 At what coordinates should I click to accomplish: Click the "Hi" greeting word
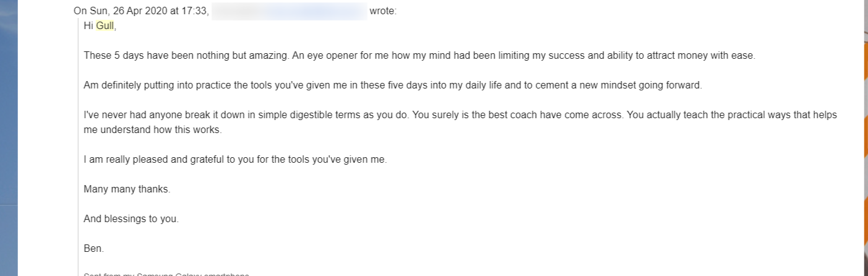[88, 26]
